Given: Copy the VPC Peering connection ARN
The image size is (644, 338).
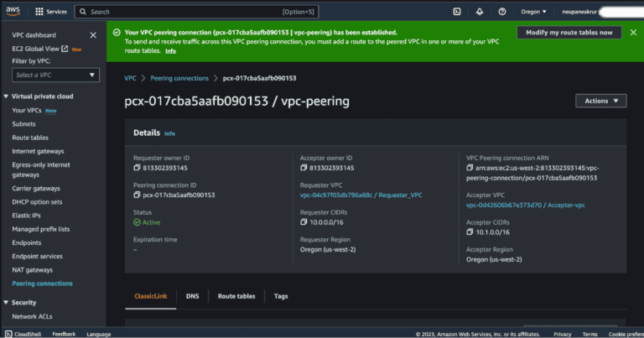Looking at the screenshot, I should (470, 168).
